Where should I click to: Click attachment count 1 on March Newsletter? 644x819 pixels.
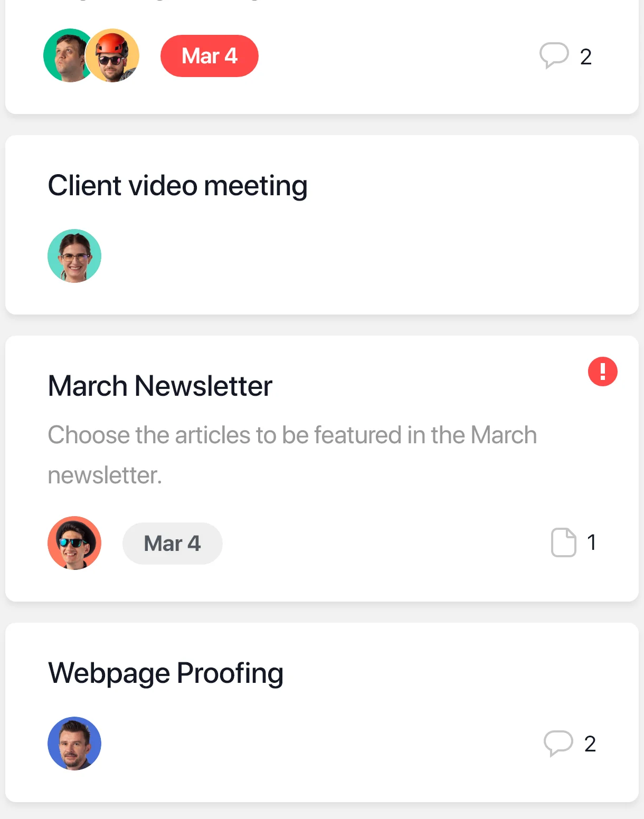coord(592,542)
